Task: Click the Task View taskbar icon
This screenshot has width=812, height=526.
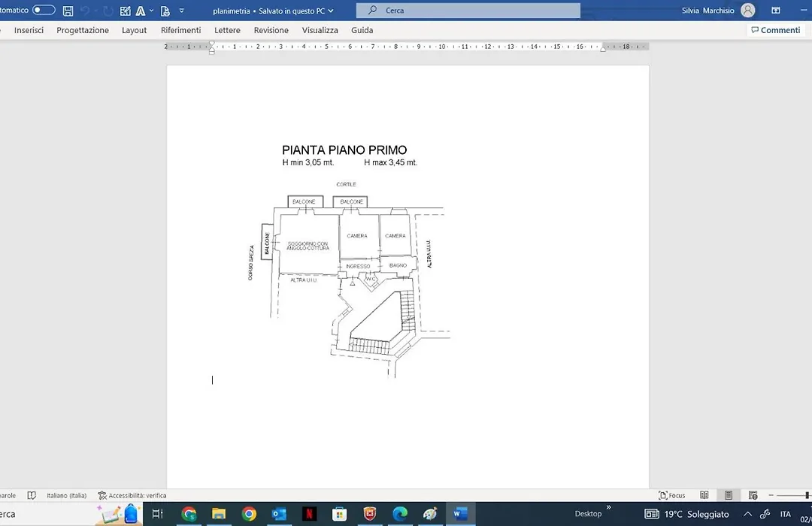Action: click(157, 513)
